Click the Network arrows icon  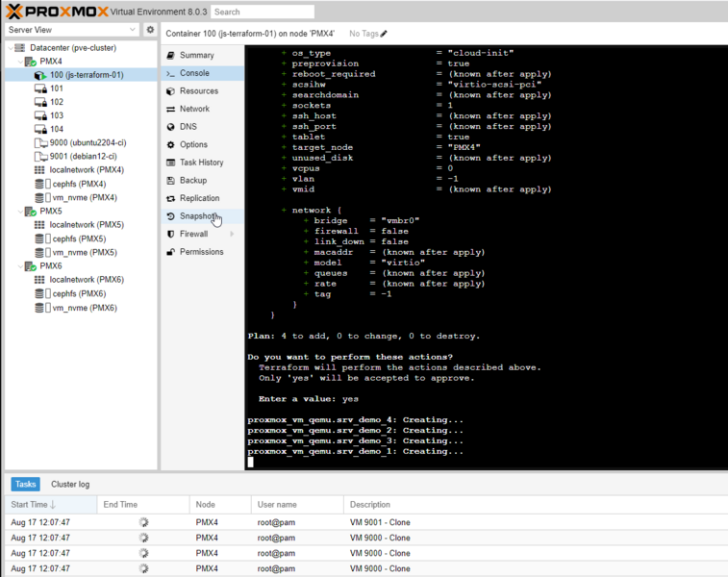click(x=171, y=109)
